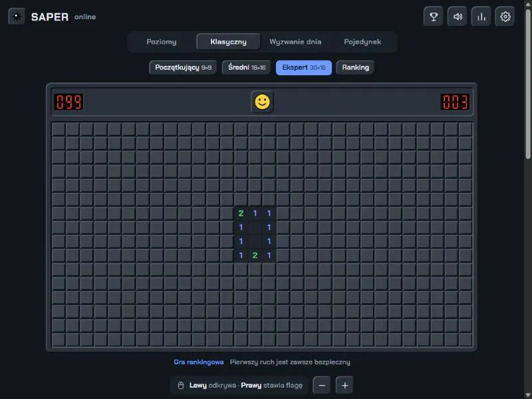
Task: Reveal the top-left corner cell of the board
Action: pyautogui.click(x=59, y=129)
